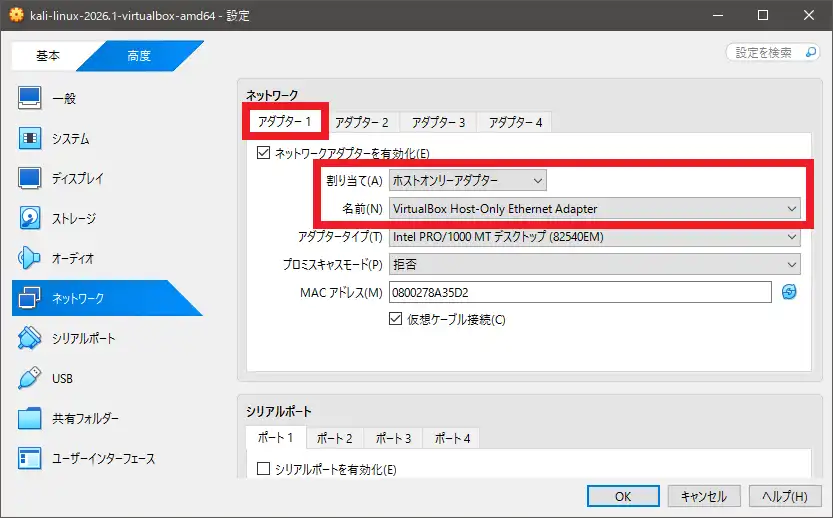Viewport: 833px width, 518px height.
Task: Select the ストレージ label in the sidebar
Action: [74, 218]
